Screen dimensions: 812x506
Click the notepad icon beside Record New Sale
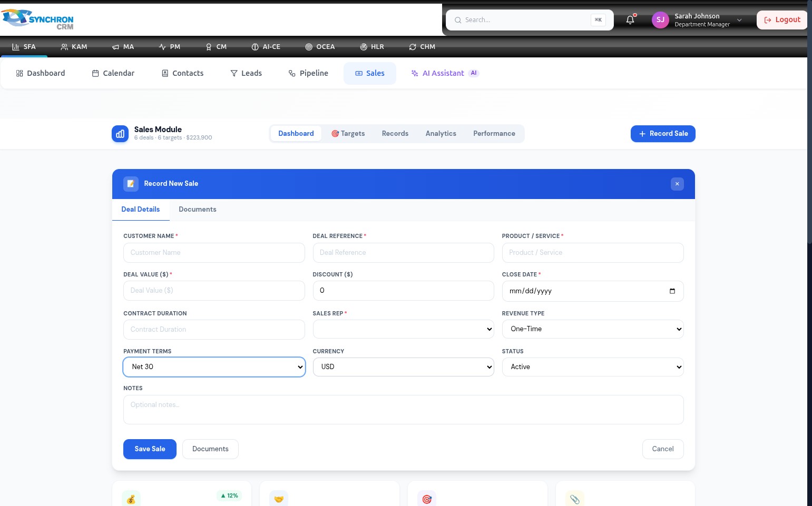click(x=131, y=184)
